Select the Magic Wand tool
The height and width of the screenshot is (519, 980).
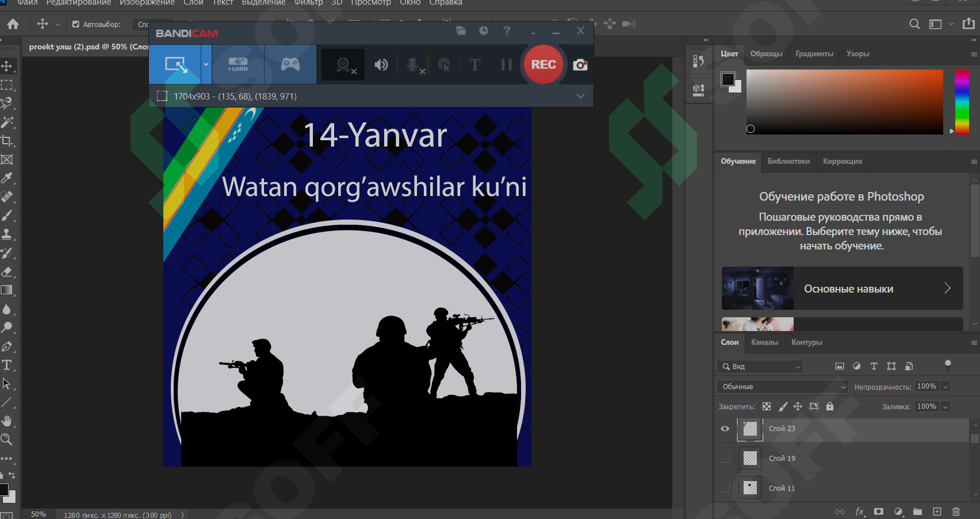(x=7, y=122)
